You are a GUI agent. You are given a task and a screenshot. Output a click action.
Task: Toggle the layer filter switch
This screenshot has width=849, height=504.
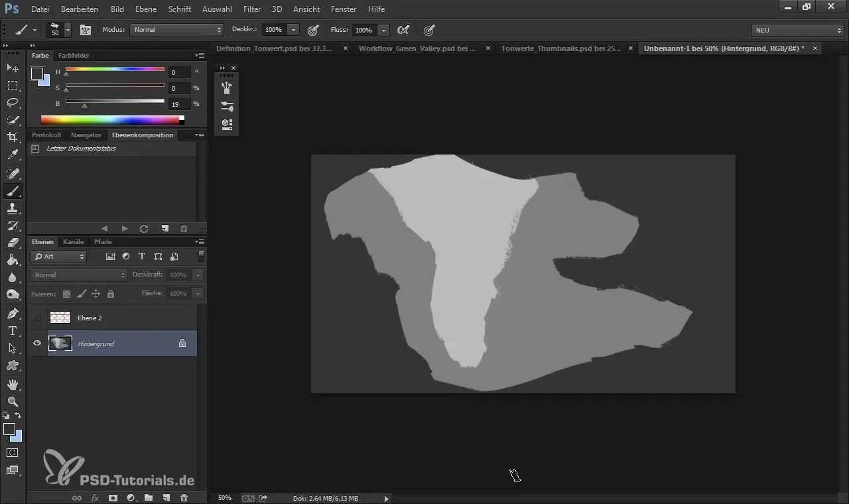pyautogui.click(x=201, y=256)
